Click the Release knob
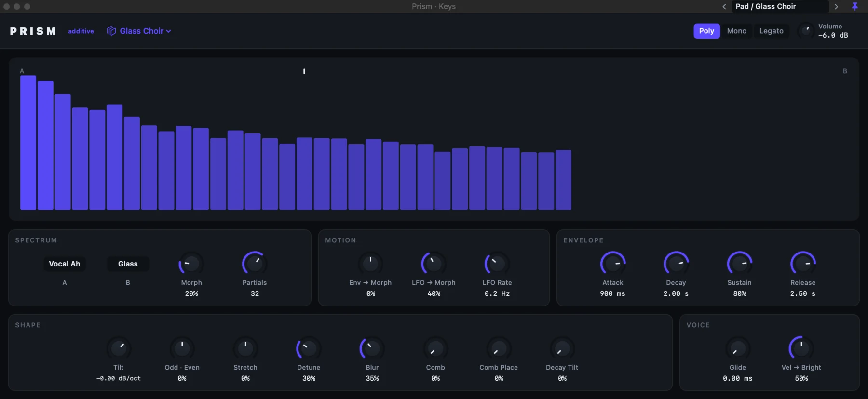This screenshot has width=868, height=399. coord(803,264)
